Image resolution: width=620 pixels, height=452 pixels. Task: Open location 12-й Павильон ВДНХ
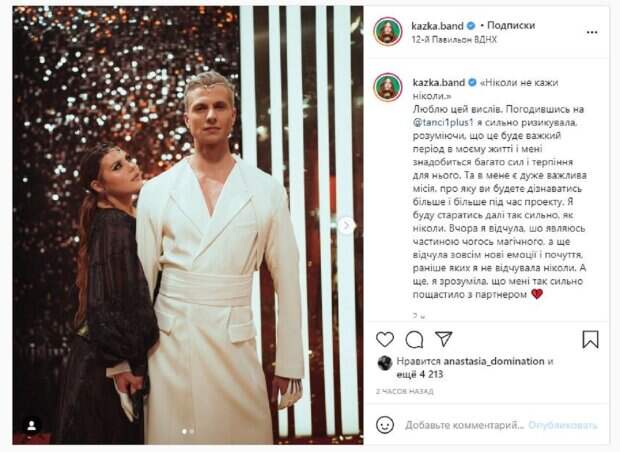[x=454, y=40]
